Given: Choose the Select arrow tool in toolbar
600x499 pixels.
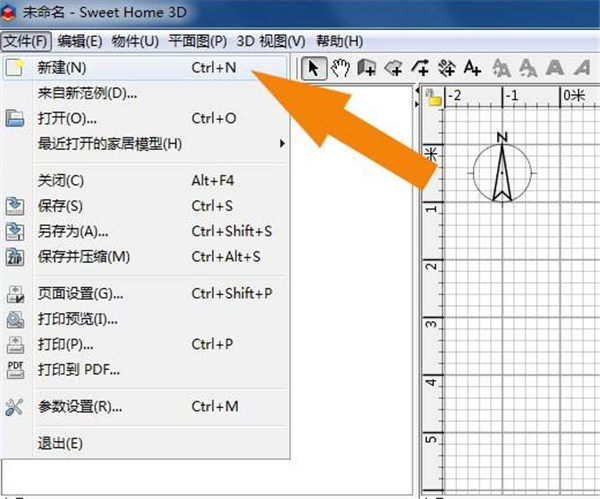Looking at the screenshot, I should 314,68.
